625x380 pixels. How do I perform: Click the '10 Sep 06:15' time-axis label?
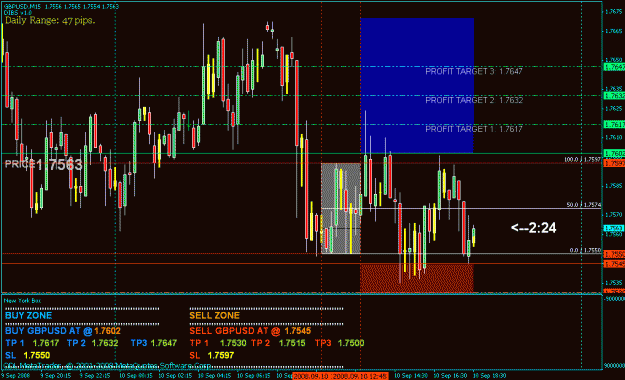tap(254, 376)
